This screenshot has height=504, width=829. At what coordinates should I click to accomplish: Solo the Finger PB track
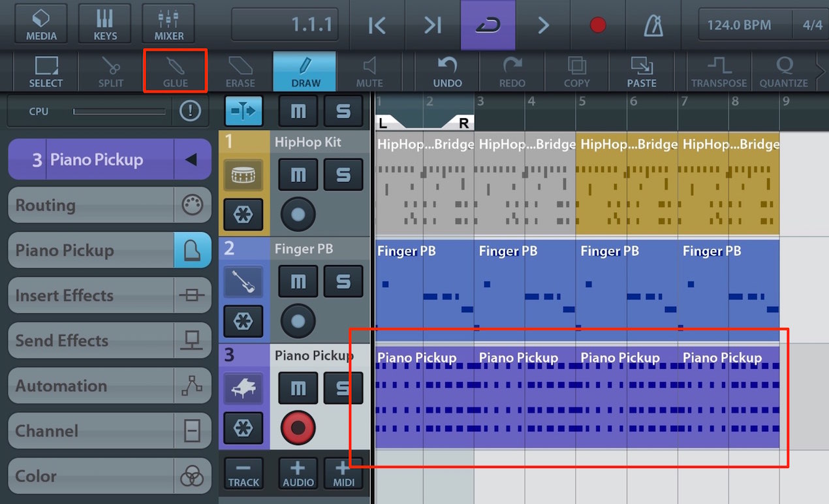(x=343, y=281)
